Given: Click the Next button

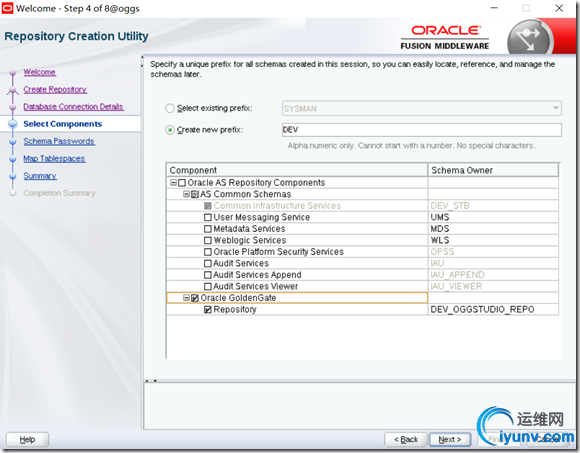Looking at the screenshot, I should (450, 440).
